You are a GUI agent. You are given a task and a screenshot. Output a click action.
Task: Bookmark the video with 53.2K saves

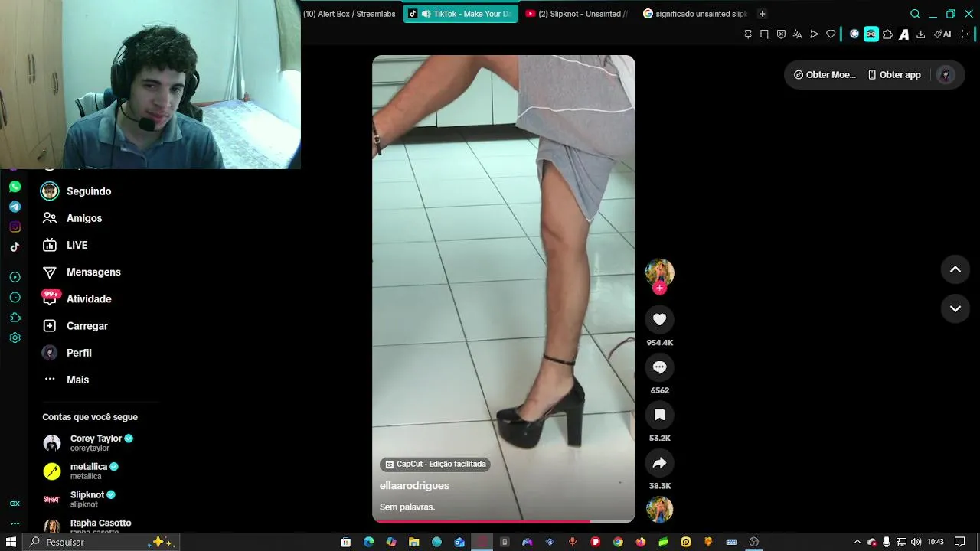pos(659,415)
